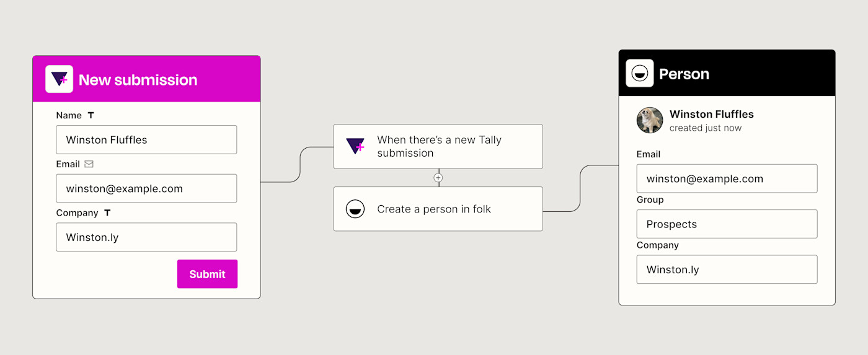Select the Name field containing Winston Fluffles
This screenshot has width=868, height=355.
146,139
